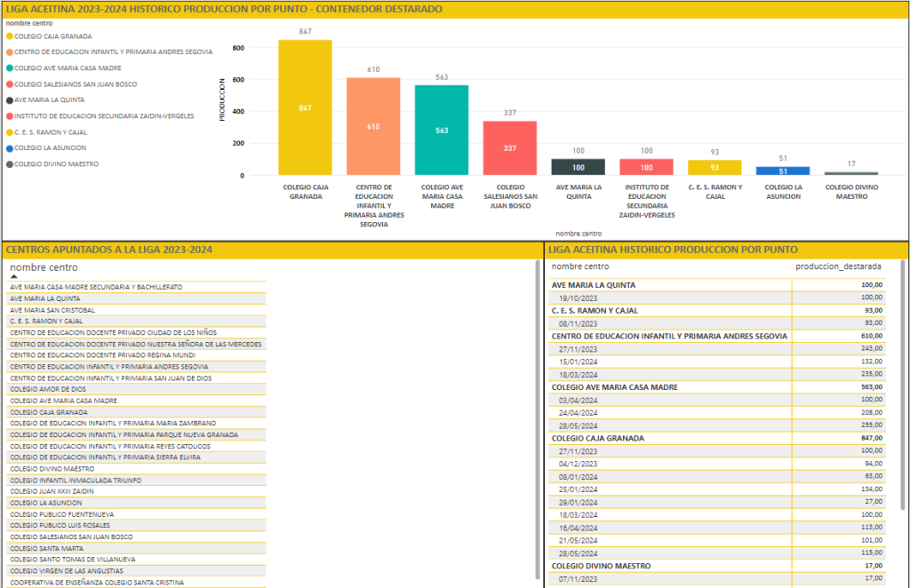910x588 pixels.
Task: Click the C. E. S. RAMON Y CAJAL x-axis label
Action: click(x=715, y=192)
